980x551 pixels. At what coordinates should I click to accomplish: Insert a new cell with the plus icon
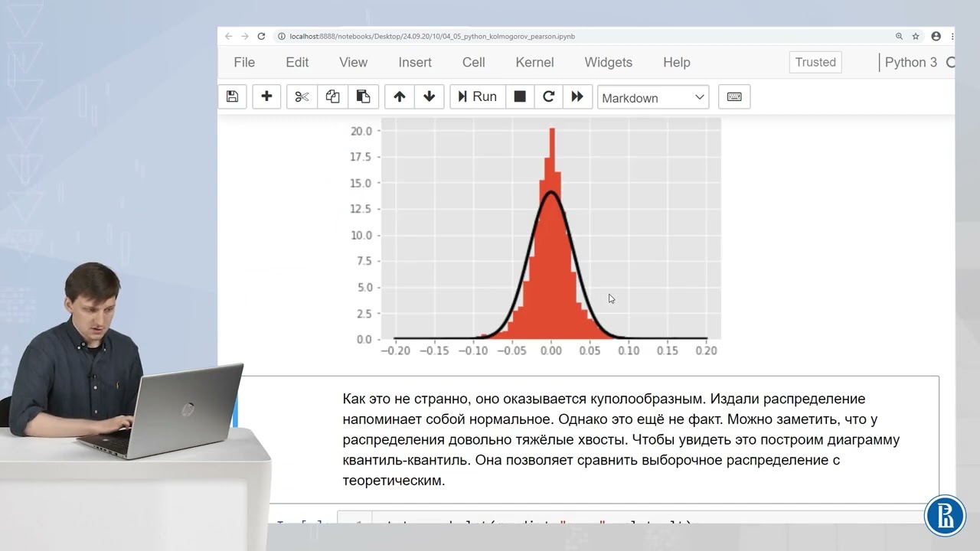(x=266, y=96)
